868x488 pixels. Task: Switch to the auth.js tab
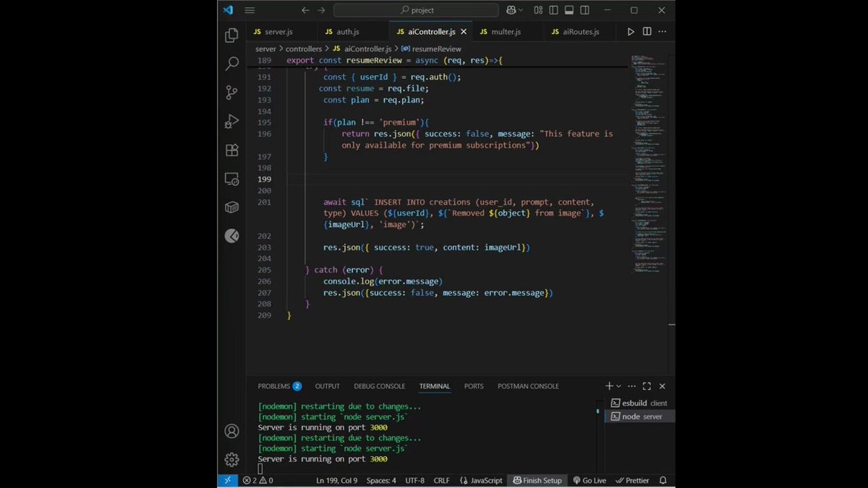pos(348,32)
